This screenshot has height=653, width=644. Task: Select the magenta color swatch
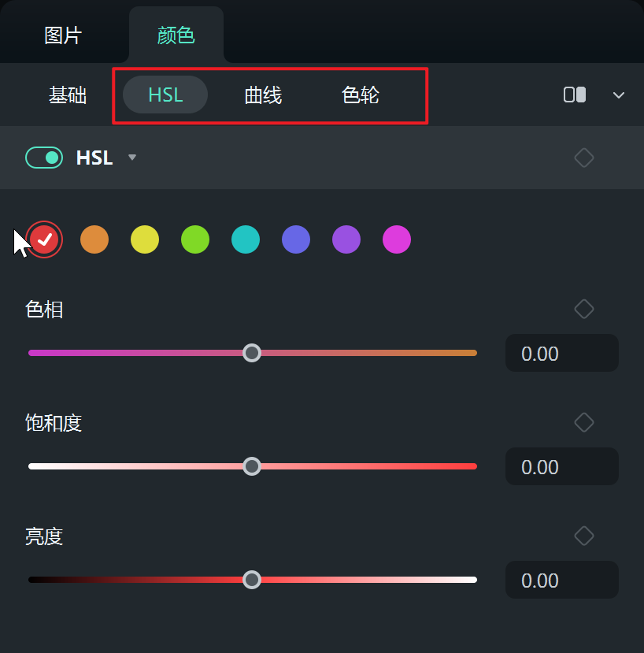tap(397, 239)
